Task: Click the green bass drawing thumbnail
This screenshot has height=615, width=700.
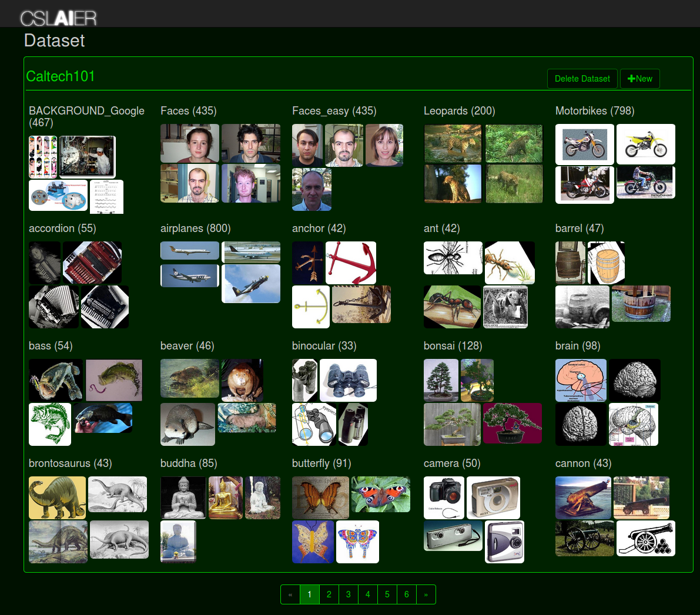Action: [x=50, y=425]
